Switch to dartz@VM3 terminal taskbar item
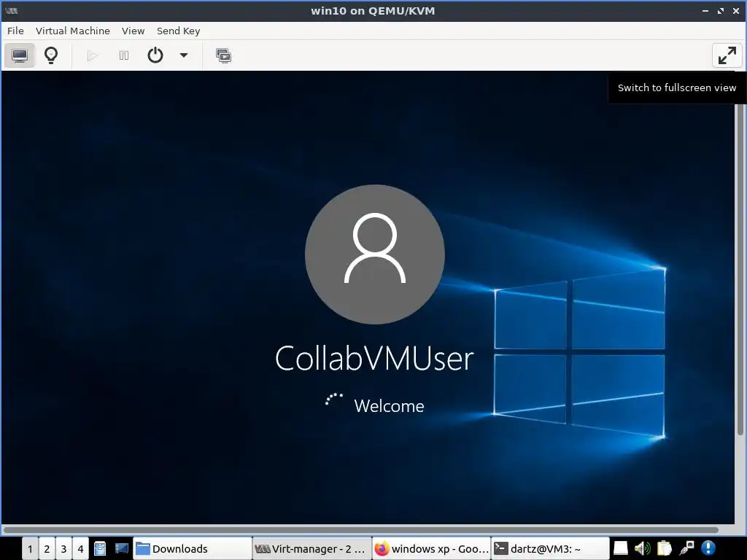 (551, 548)
